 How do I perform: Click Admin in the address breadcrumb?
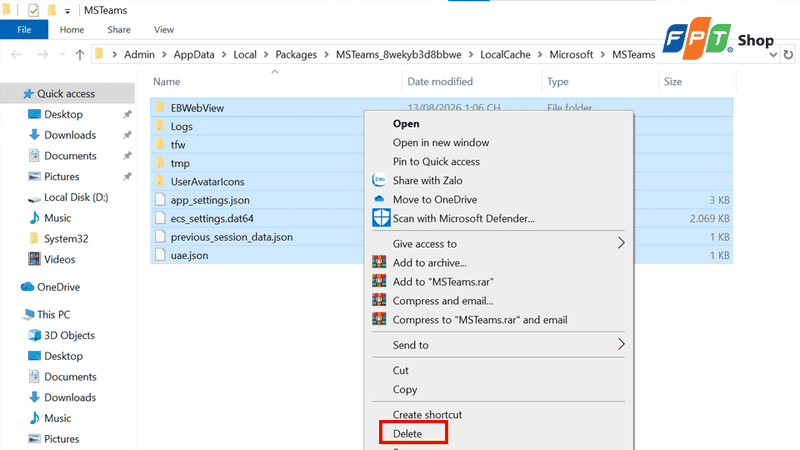pyautogui.click(x=139, y=55)
